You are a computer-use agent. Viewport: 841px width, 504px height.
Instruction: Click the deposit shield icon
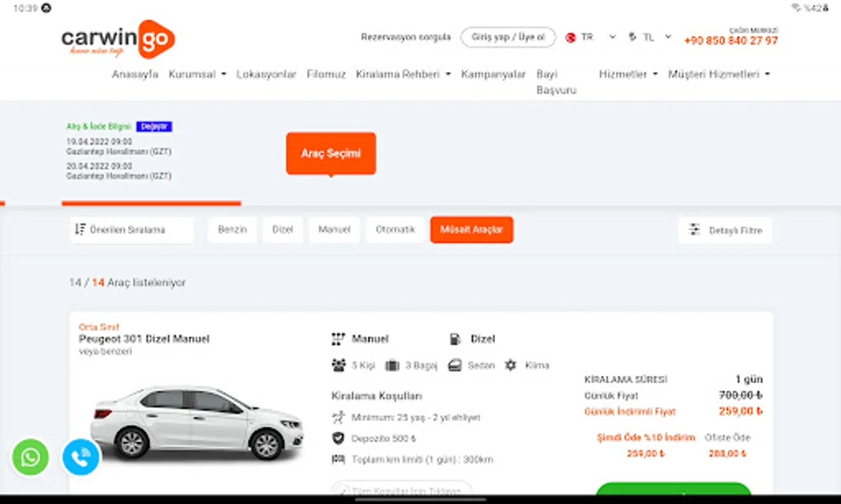(338, 438)
